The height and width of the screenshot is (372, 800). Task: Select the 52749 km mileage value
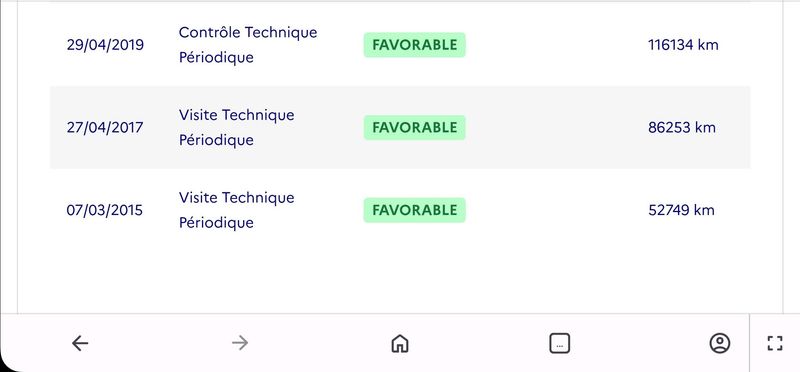681,210
